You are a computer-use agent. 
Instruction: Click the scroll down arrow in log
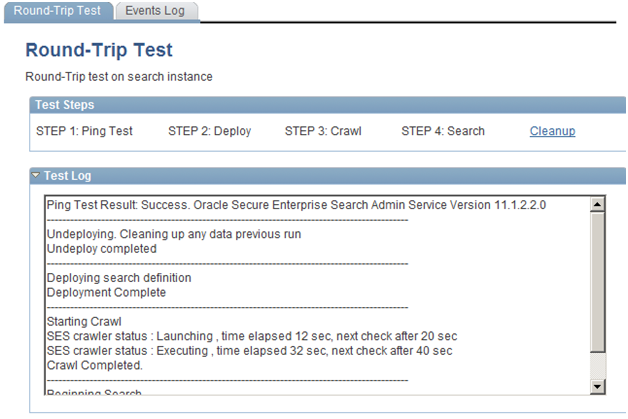tap(598, 387)
